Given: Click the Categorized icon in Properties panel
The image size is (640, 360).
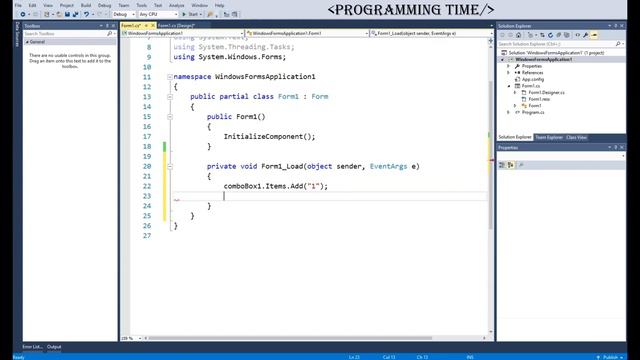Looking at the screenshot, I should (502, 165).
